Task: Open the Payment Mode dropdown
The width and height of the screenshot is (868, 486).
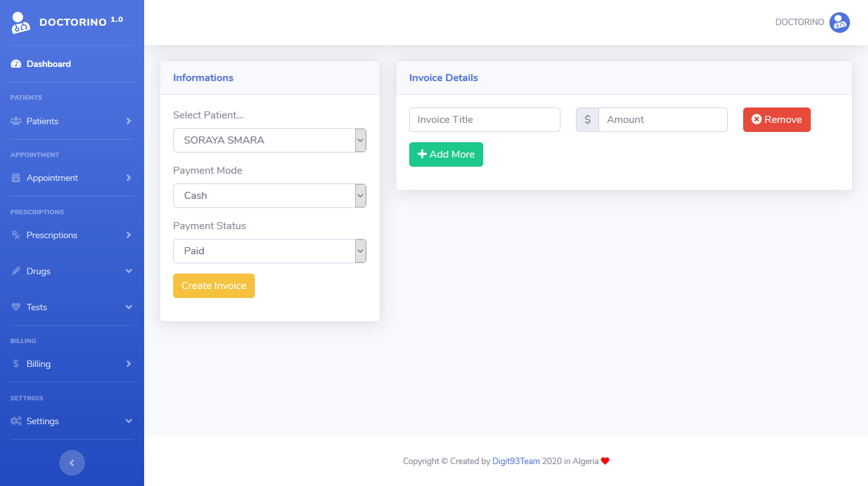Action: [270, 196]
